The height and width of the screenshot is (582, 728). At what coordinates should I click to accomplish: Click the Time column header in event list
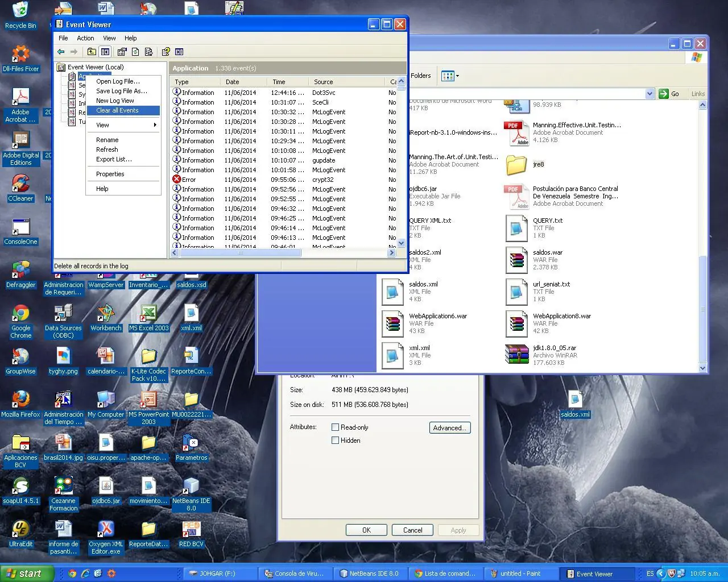click(x=288, y=82)
